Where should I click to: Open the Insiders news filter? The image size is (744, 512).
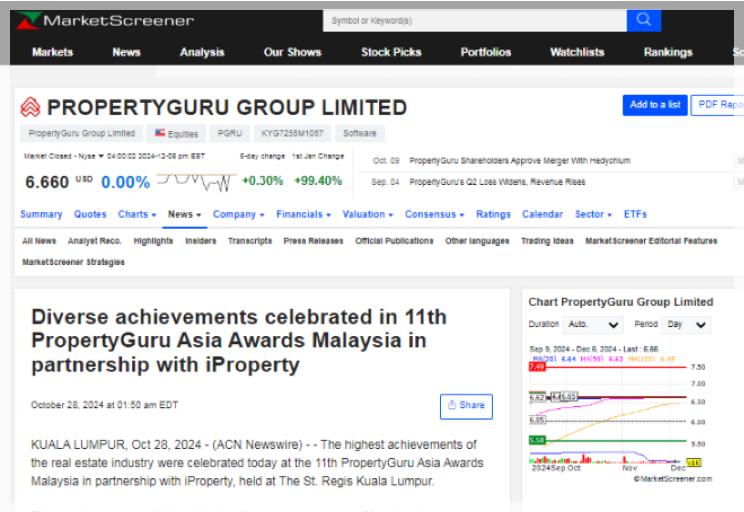pyautogui.click(x=200, y=241)
